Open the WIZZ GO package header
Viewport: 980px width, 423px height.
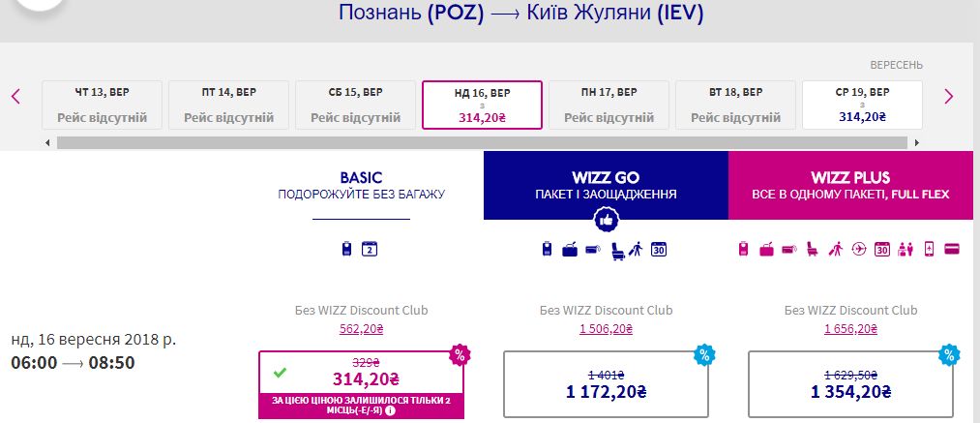(x=606, y=185)
